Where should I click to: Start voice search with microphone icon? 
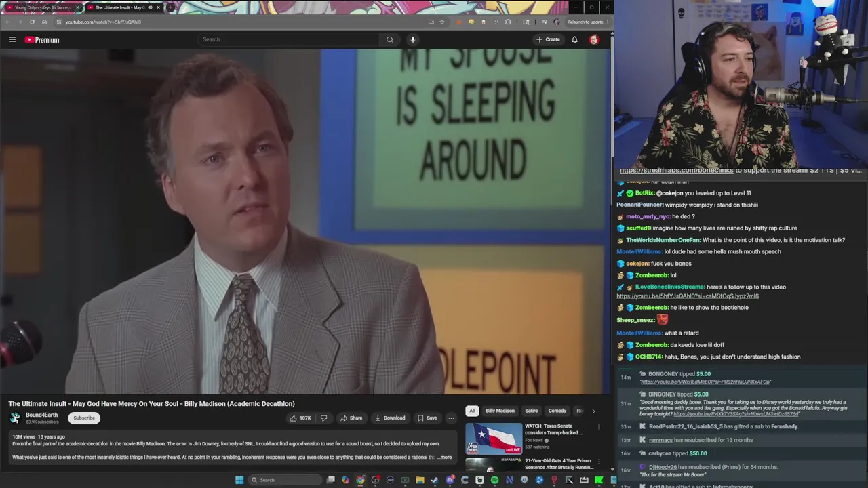(x=412, y=39)
